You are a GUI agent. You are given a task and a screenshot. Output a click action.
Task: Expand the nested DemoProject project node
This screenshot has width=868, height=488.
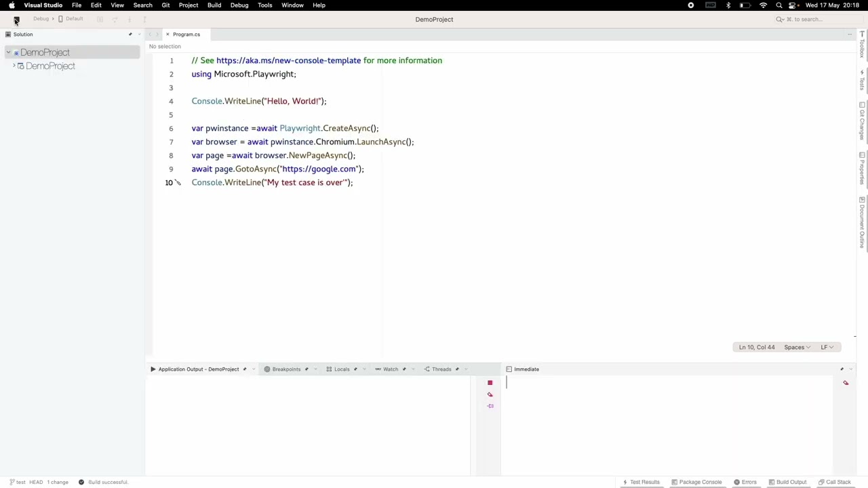tap(14, 66)
